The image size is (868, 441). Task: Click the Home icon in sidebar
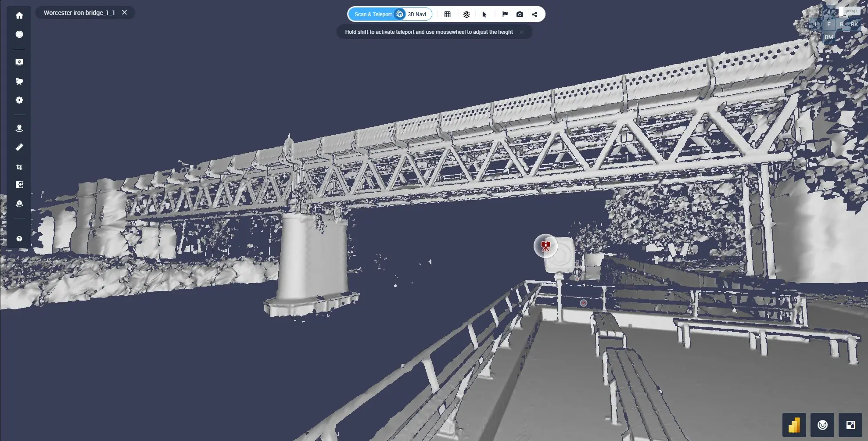pyautogui.click(x=19, y=16)
